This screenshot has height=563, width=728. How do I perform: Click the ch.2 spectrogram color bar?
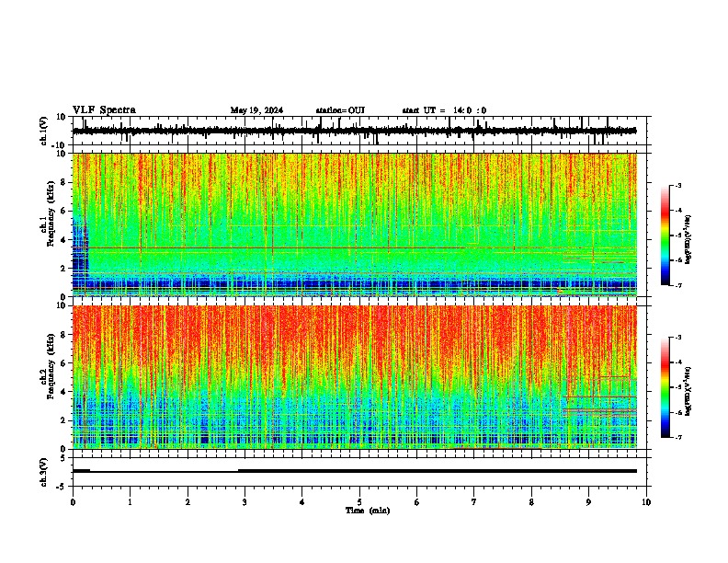coord(665,387)
